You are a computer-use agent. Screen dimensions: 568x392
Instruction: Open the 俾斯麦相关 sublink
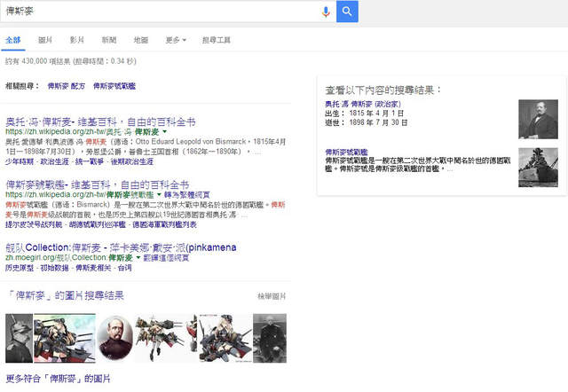(93, 268)
